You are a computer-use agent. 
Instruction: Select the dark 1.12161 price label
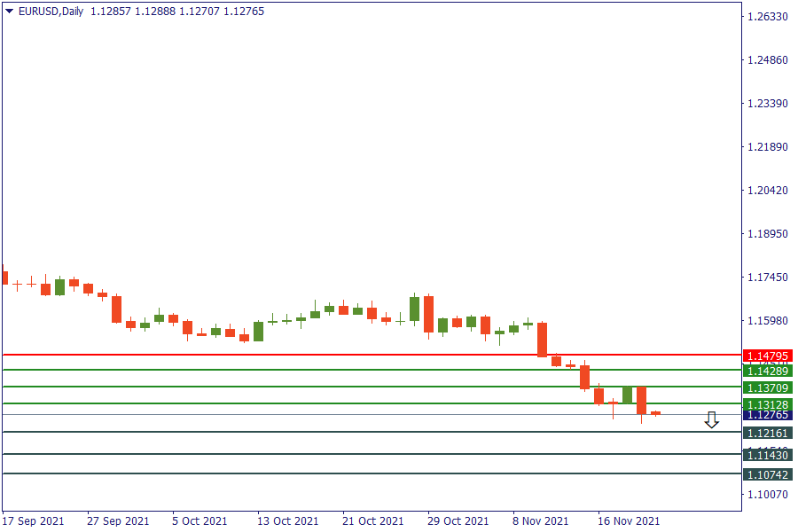coord(768,434)
